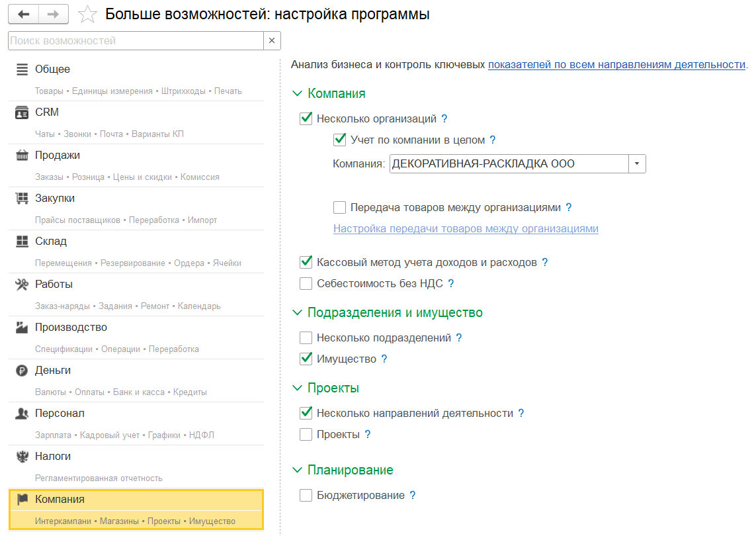Open the CRM settings section
The width and height of the screenshot is (756, 536).
click(x=47, y=112)
